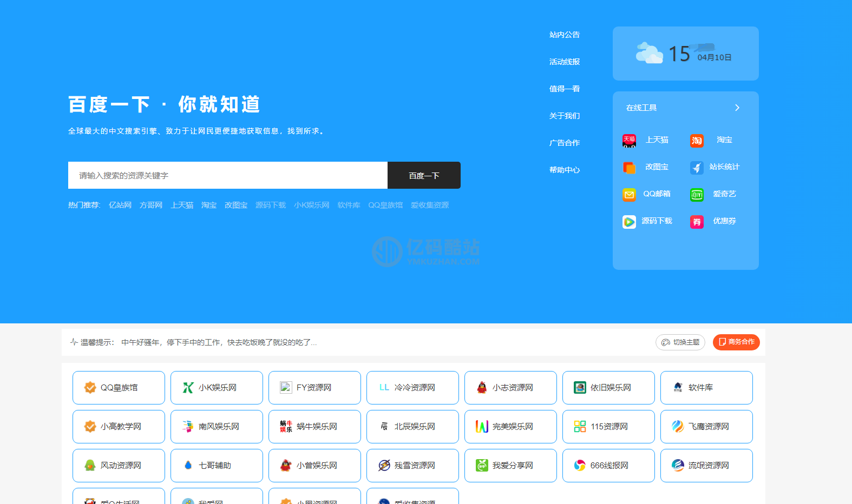The height and width of the screenshot is (504, 852).
Task: Select the 广告合作 menu item
Action: pyautogui.click(x=565, y=143)
